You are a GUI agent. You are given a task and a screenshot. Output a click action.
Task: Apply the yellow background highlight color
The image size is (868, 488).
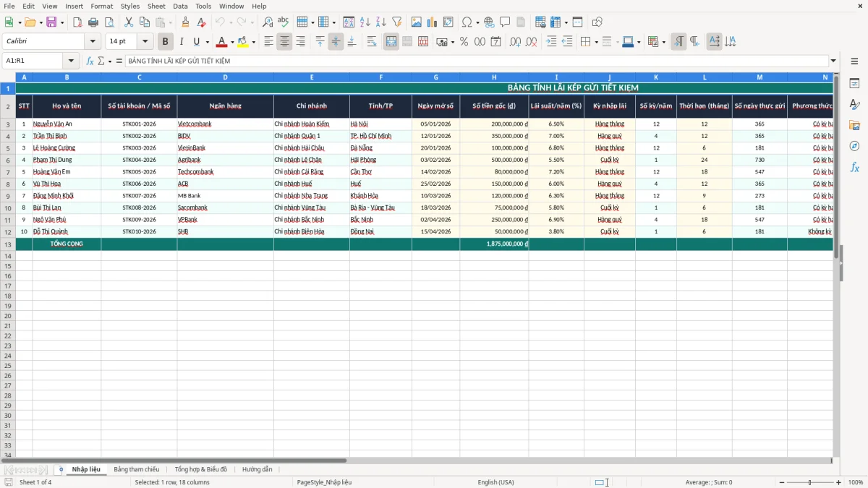tap(243, 42)
